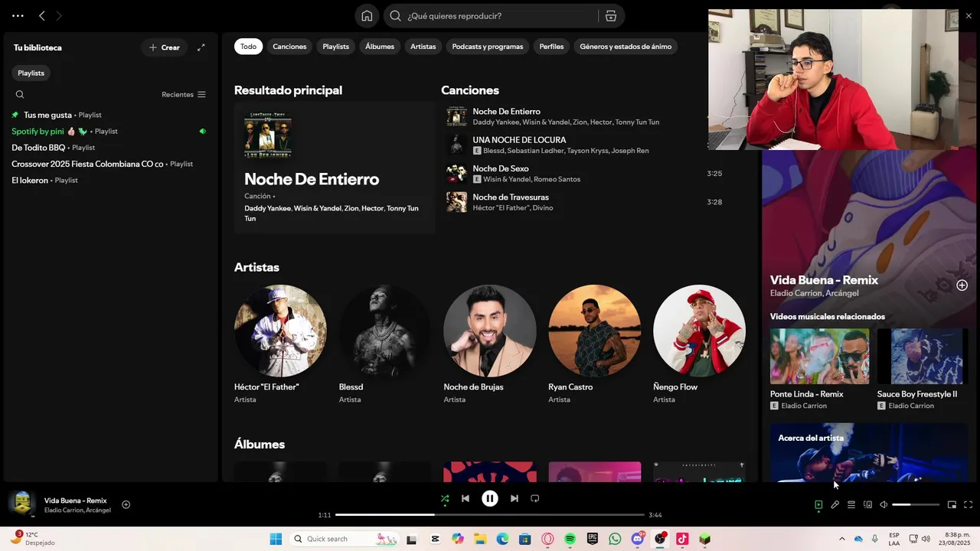Select the Perfiles filter tab
This screenshot has width=980, height=551.
(551, 47)
